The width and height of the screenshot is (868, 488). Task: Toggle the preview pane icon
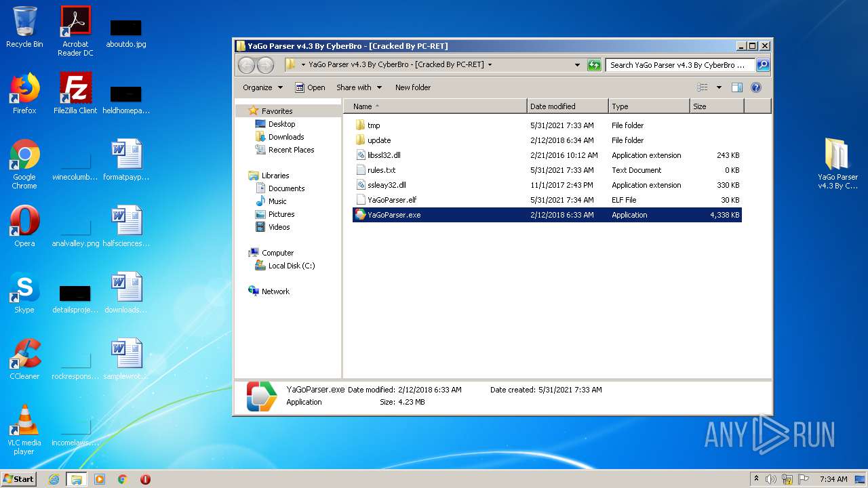[x=737, y=87]
